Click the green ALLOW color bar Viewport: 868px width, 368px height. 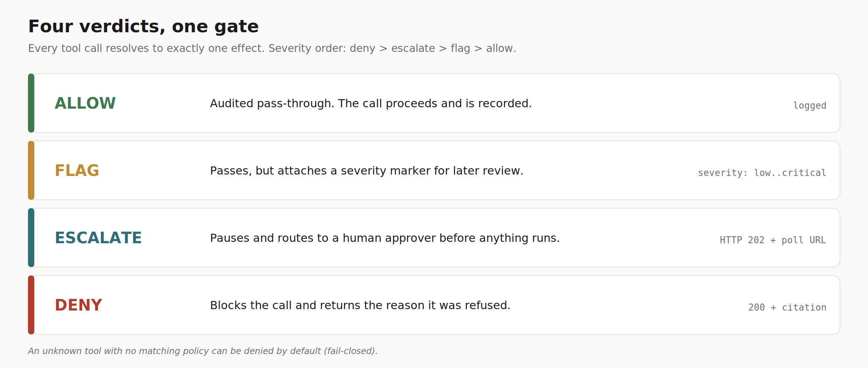31,103
